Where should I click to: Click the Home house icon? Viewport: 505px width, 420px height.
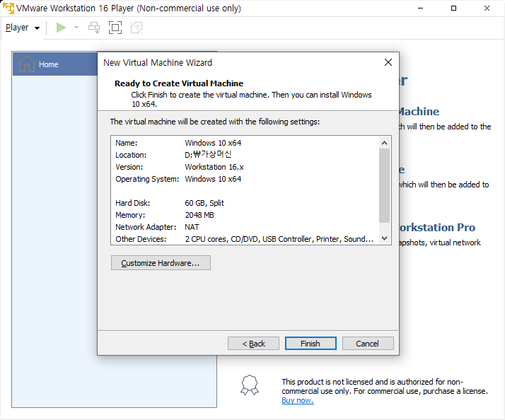[26, 64]
